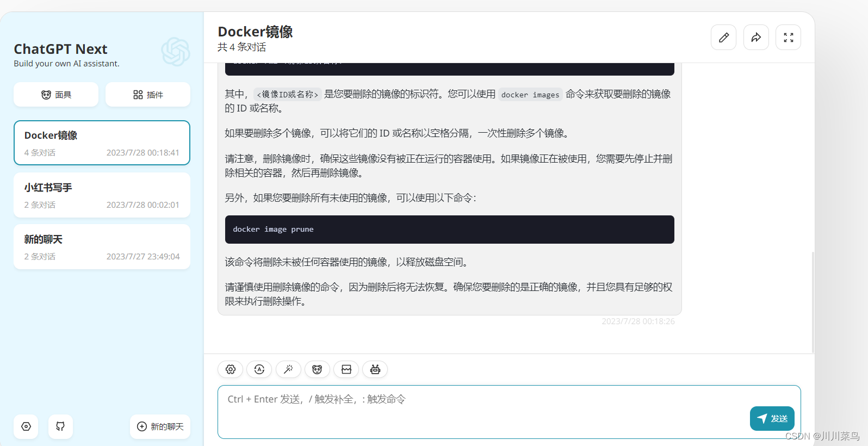Viewport: 868px width, 446px height.
Task: Click the share conversation arrow icon
Action: click(x=756, y=38)
